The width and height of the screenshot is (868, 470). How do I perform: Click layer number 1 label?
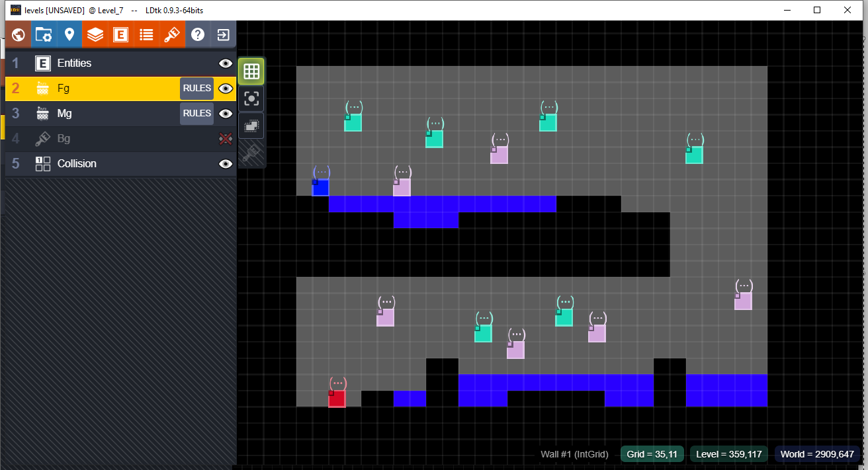tap(16, 63)
